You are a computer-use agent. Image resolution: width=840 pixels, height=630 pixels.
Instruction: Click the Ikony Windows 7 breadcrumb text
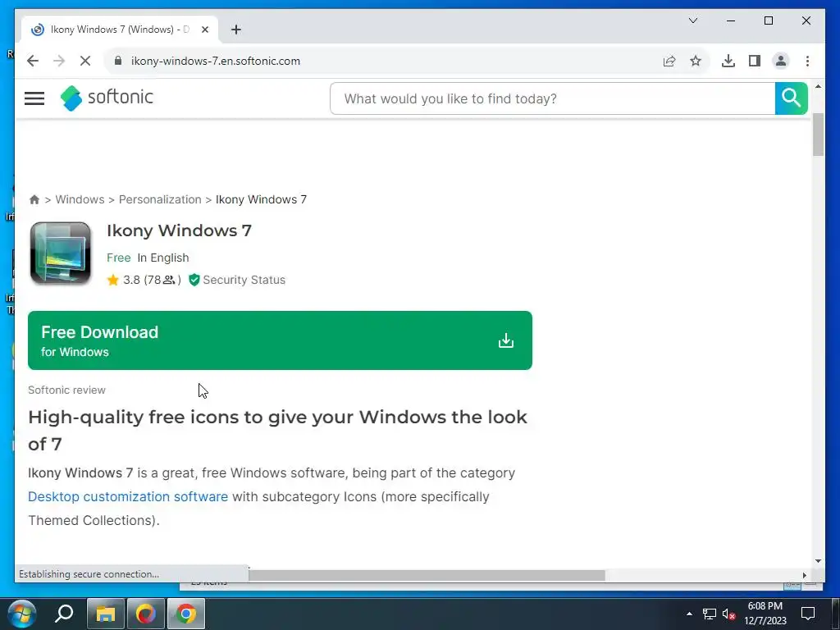pyautogui.click(x=261, y=199)
